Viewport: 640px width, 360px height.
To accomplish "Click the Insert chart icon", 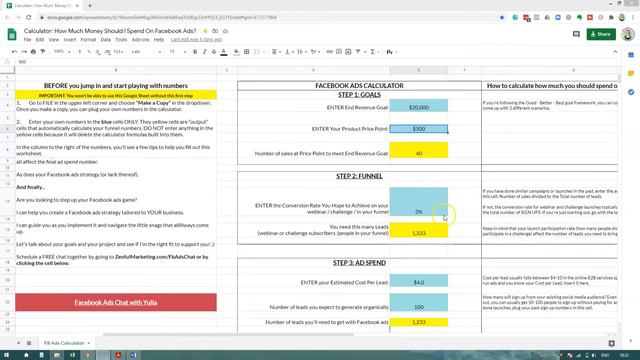I will (348, 52).
